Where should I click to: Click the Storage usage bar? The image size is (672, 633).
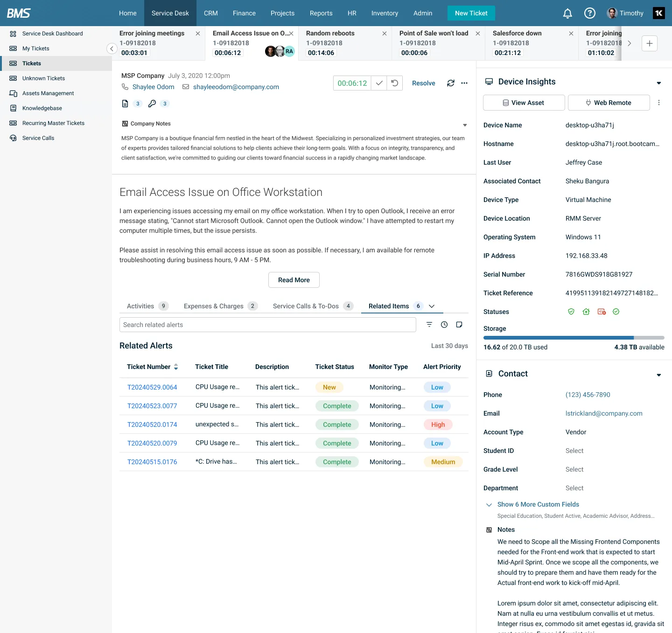pyautogui.click(x=574, y=338)
